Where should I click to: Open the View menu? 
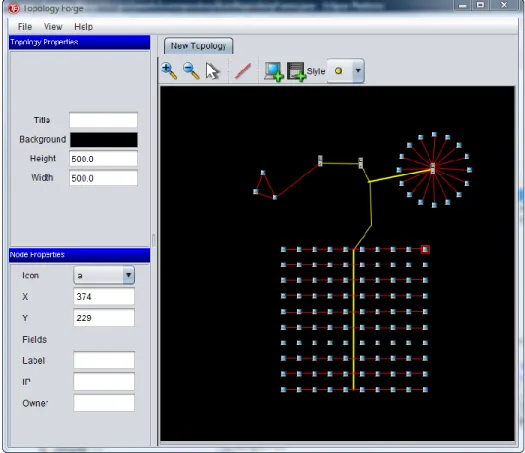53,26
